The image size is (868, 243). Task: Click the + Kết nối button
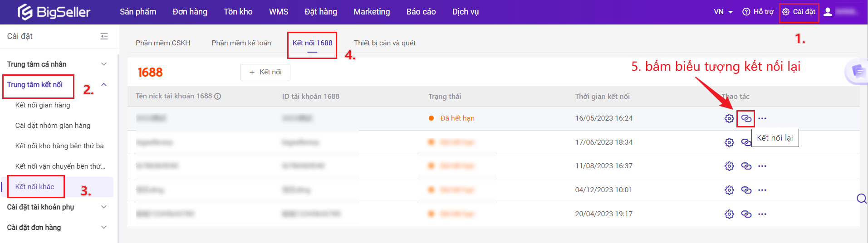(x=265, y=72)
